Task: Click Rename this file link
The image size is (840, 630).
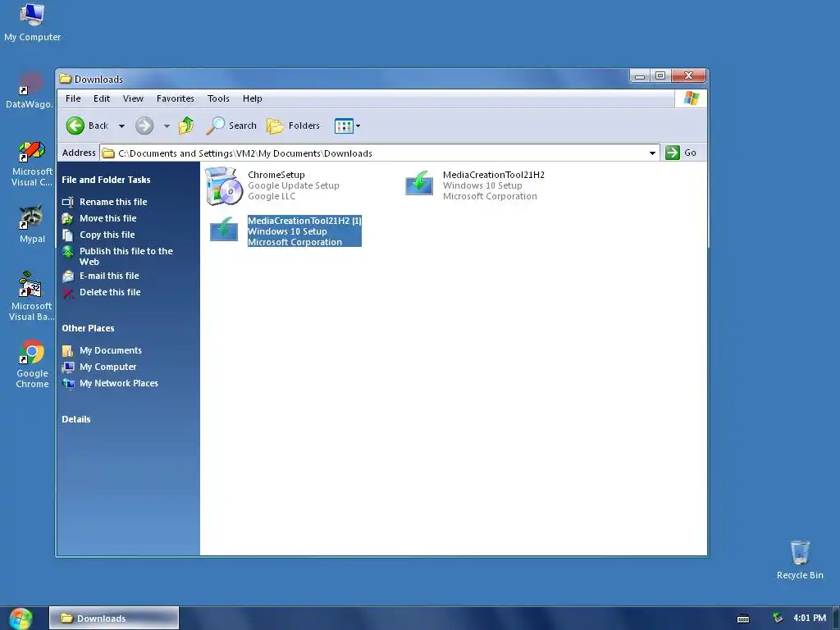Action: [x=113, y=202]
